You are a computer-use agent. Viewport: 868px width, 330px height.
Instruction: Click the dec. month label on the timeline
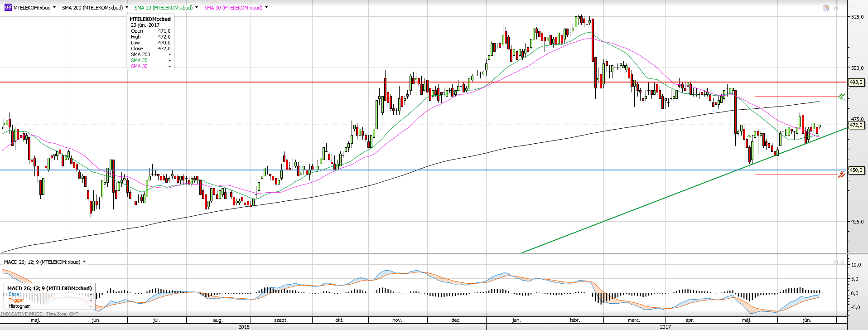coord(456,320)
